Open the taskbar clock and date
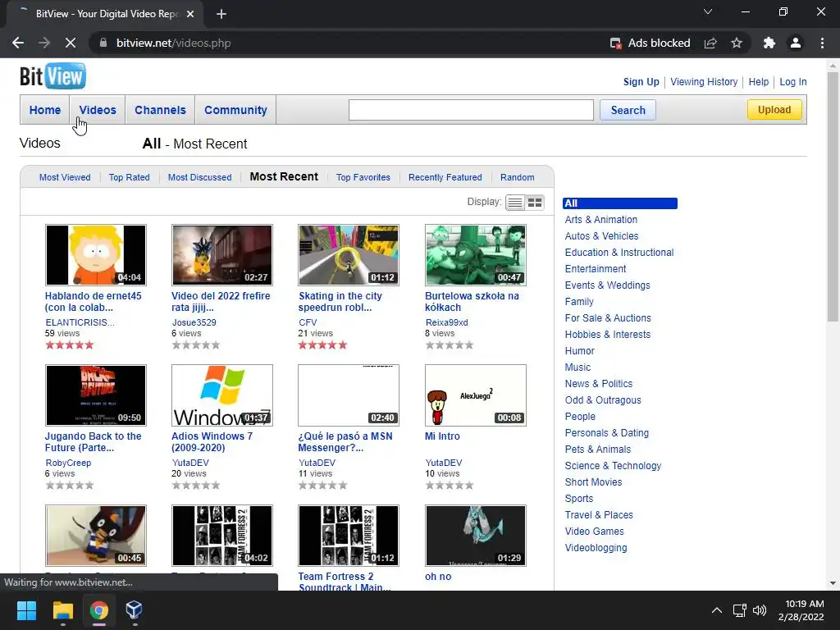Screen dimensions: 840x630 pyautogui.click(x=802, y=610)
